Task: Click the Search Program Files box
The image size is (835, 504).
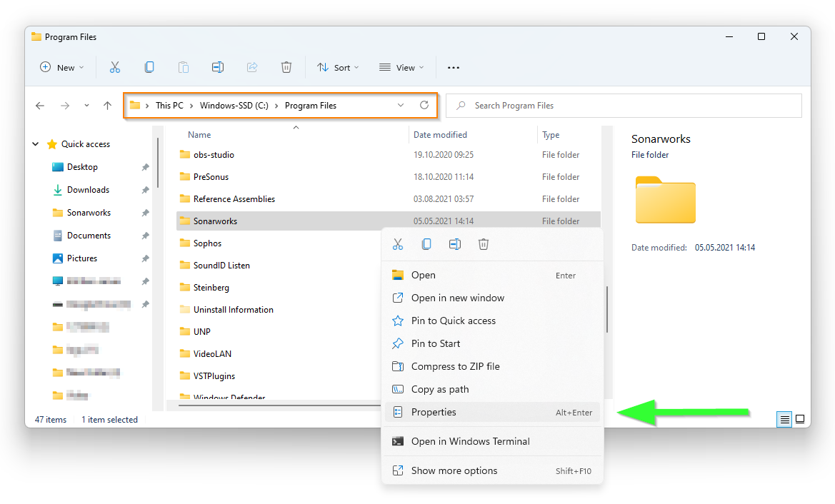Action: 624,106
